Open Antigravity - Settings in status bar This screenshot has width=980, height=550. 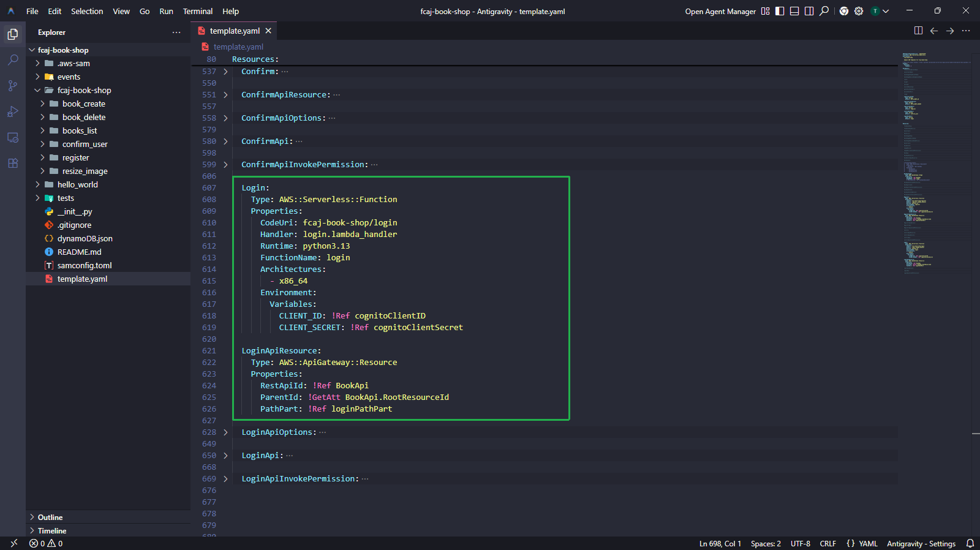(x=921, y=543)
